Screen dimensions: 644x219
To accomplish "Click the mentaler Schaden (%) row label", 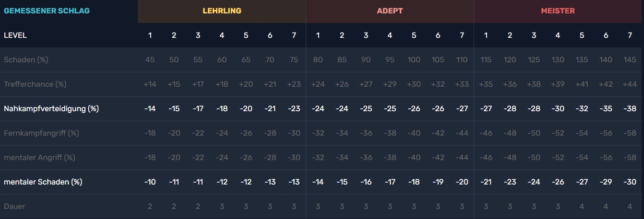I will coord(43,182).
